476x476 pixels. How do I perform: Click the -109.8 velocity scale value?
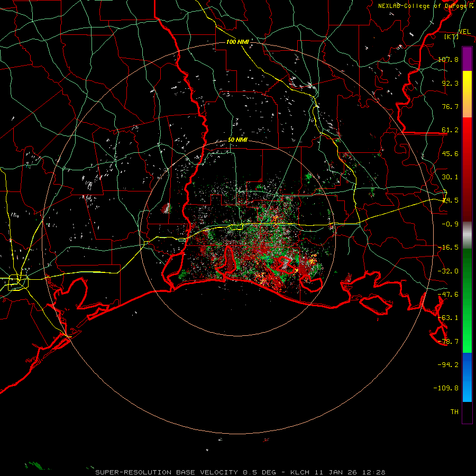click(x=446, y=388)
